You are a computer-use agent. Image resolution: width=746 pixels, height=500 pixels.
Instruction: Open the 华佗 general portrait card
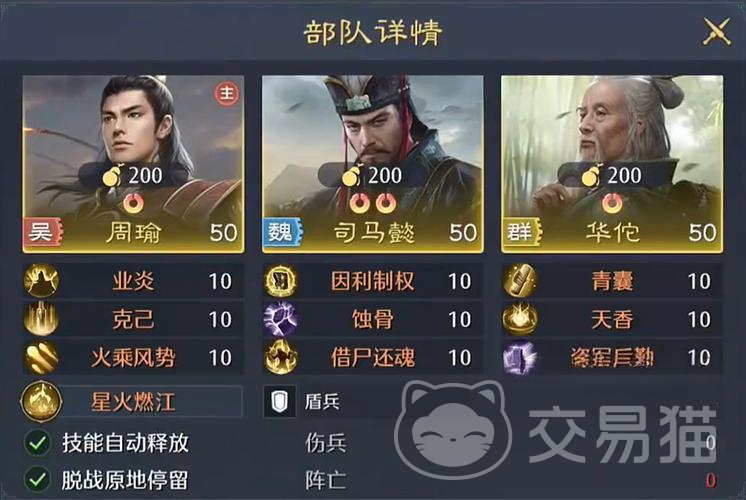(x=612, y=164)
